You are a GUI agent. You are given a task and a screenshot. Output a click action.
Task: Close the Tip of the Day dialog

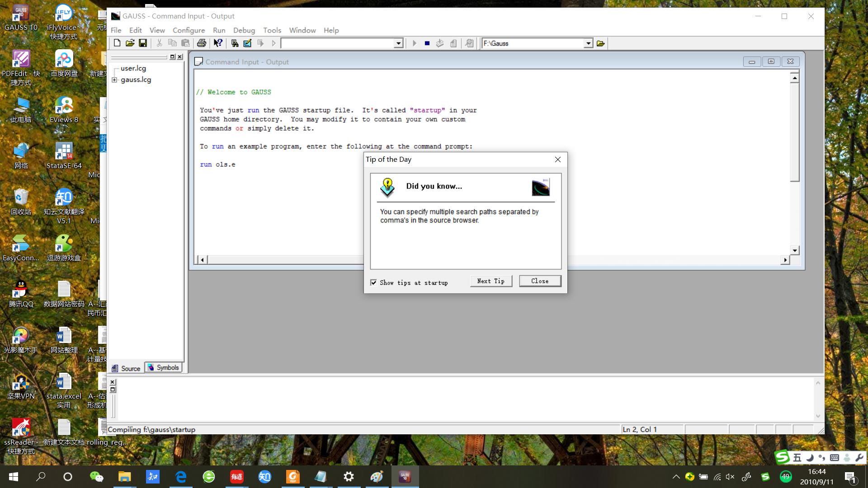pos(539,281)
